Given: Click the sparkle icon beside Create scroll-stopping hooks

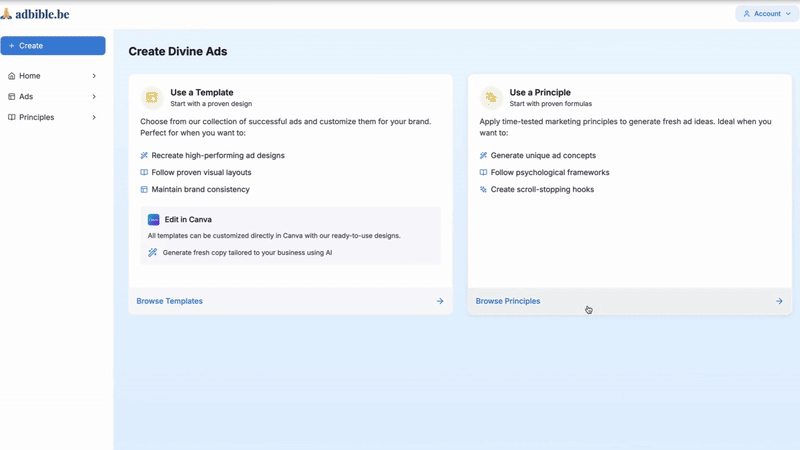Looking at the screenshot, I should coord(483,189).
